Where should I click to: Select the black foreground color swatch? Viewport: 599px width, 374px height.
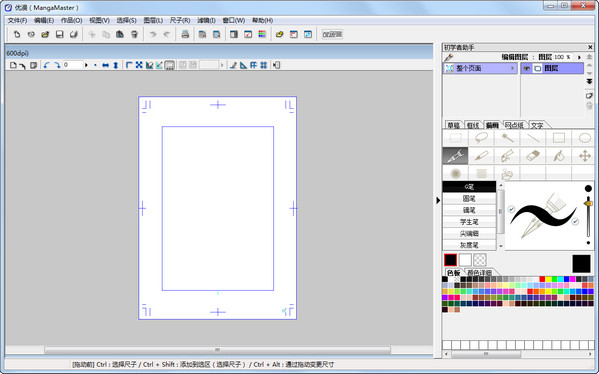point(450,260)
